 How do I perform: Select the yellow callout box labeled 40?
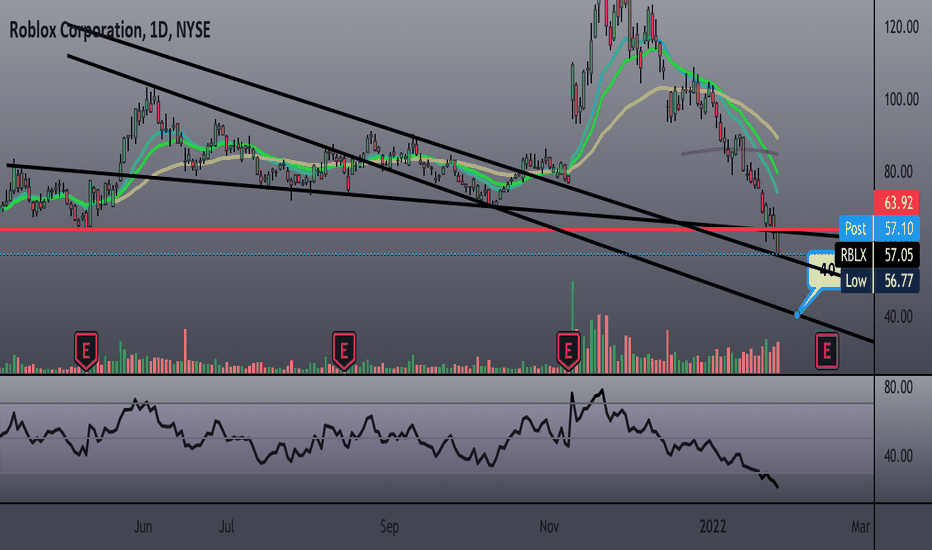point(824,269)
